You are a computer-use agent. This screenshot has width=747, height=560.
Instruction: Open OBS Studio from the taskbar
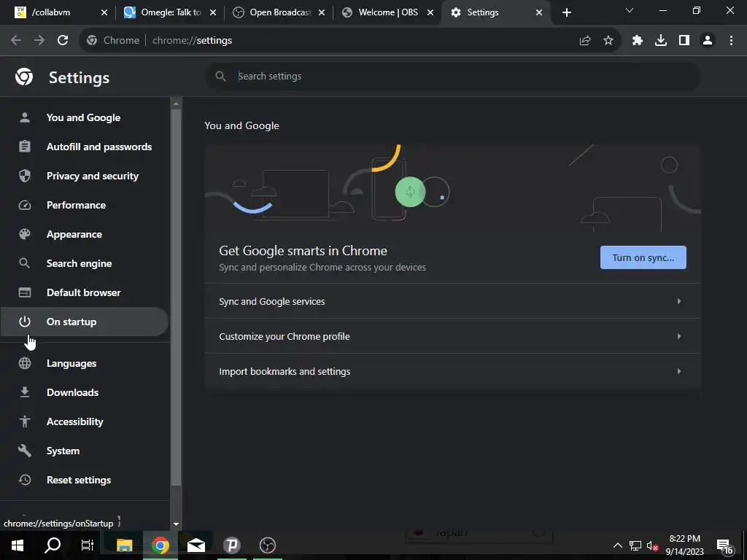267,545
